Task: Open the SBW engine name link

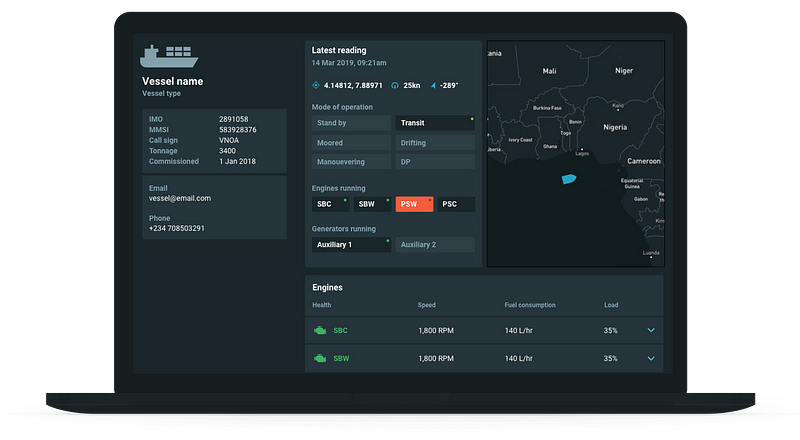Action: (341, 358)
